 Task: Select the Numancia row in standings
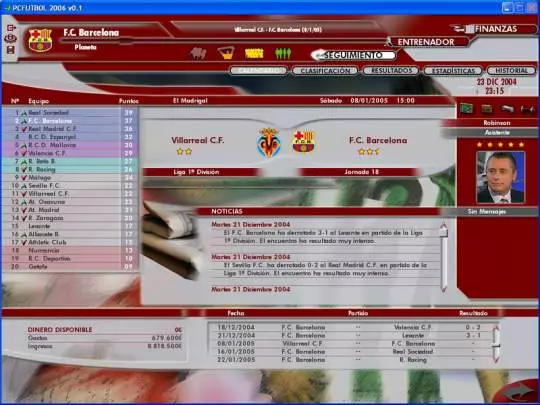coord(71,250)
